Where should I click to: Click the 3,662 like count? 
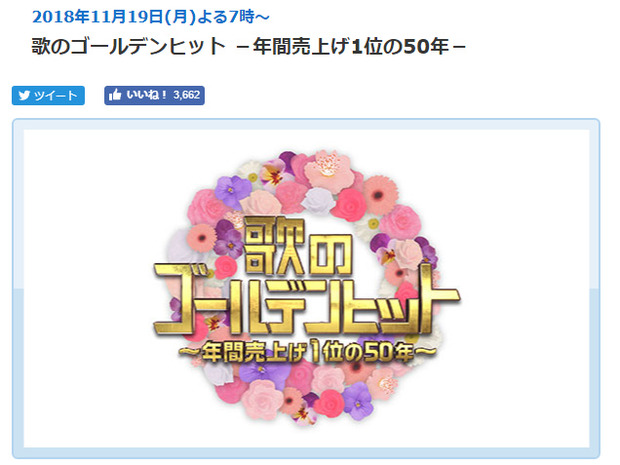(187, 95)
